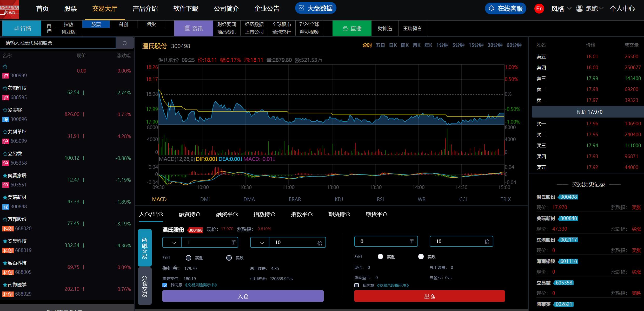Click the red 出仓 button
The height and width of the screenshot is (311, 644).
click(x=429, y=296)
